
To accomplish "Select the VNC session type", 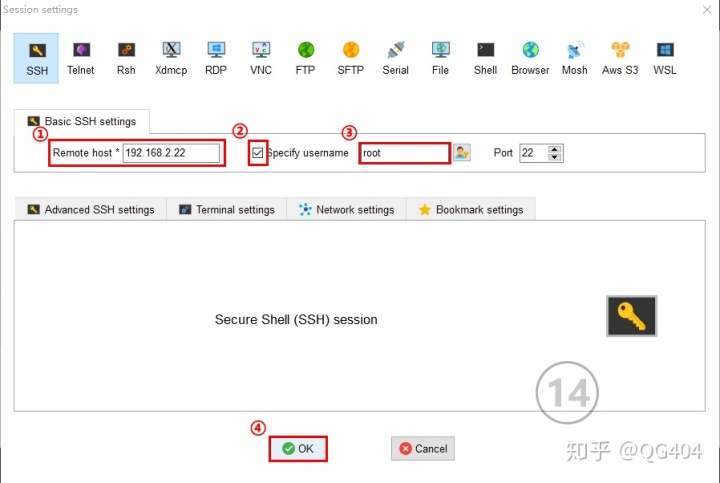I will pyautogui.click(x=261, y=58).
